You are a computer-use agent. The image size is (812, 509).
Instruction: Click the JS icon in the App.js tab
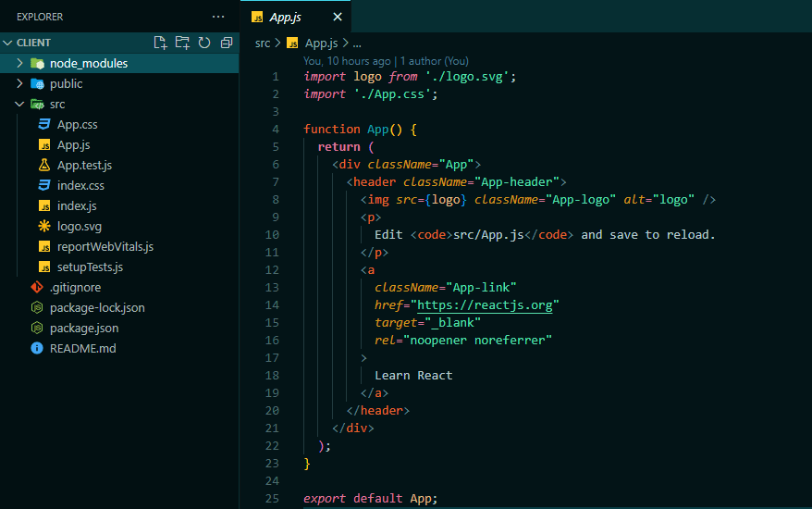pos(257,17)
